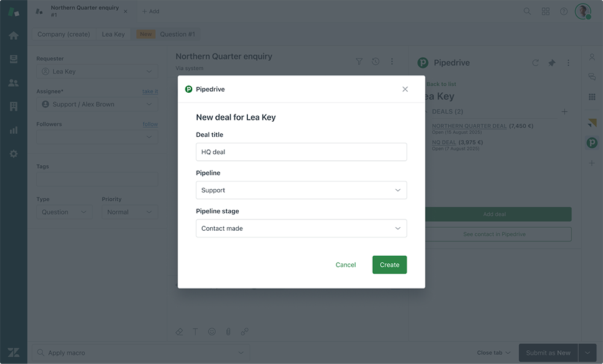Select the Northern Quarter enquiry #1 tab

(82, 11)
